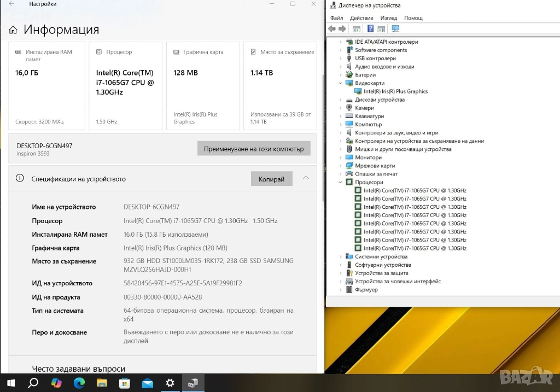The width and height of the screenshot is (560, 392).
Task: Click the Копирай button
Action: [271, 179]
